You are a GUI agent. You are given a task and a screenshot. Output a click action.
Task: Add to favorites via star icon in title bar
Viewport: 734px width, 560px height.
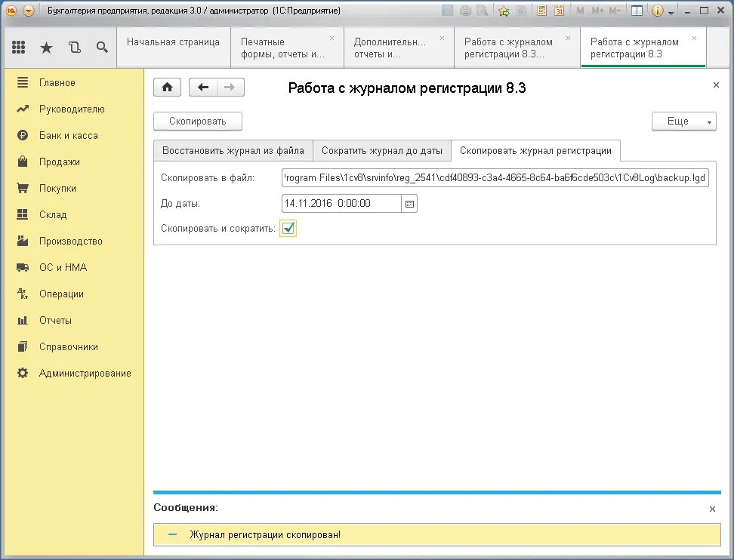coord(504,11)
